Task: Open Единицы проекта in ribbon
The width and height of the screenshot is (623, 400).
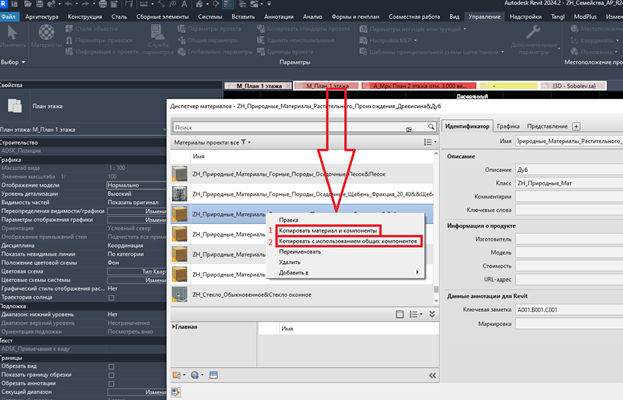Action: point(285,52)
